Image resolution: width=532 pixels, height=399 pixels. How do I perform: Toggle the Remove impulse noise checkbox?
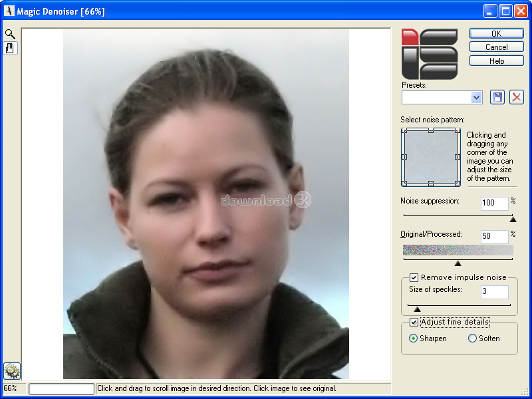(x=414, y=277)
